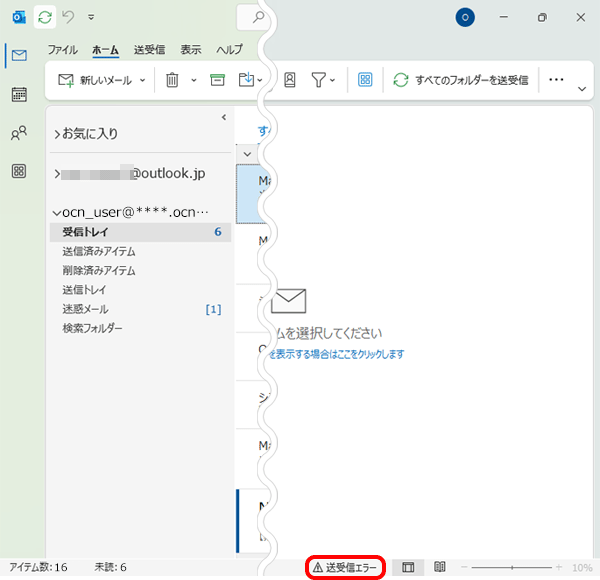Click the 送受信エラー status warning

click(345, 567)
